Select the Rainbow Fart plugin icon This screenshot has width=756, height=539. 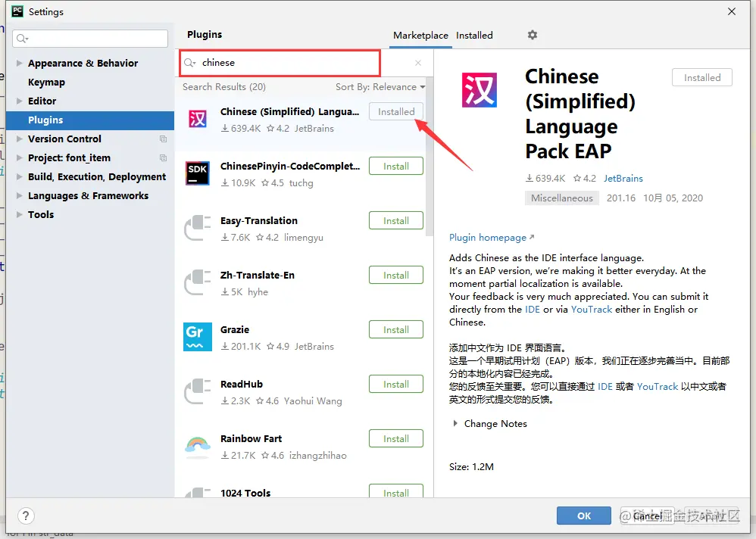198,446
